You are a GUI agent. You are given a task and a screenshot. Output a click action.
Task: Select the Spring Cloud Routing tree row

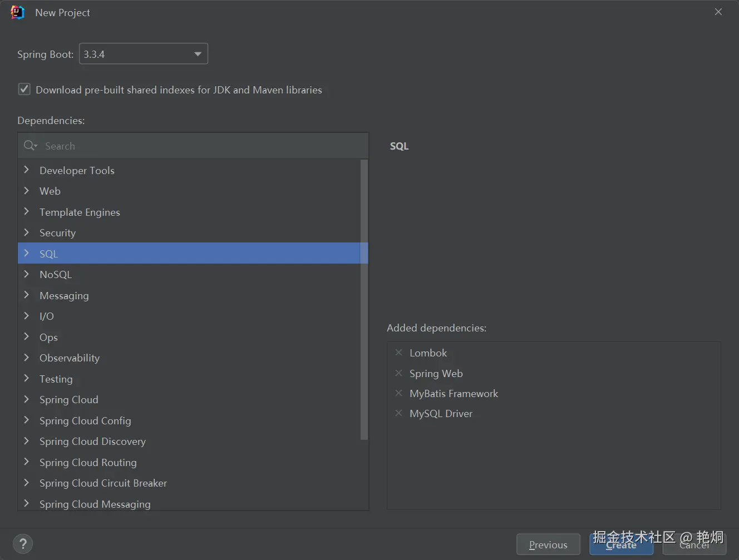[189, 462]
